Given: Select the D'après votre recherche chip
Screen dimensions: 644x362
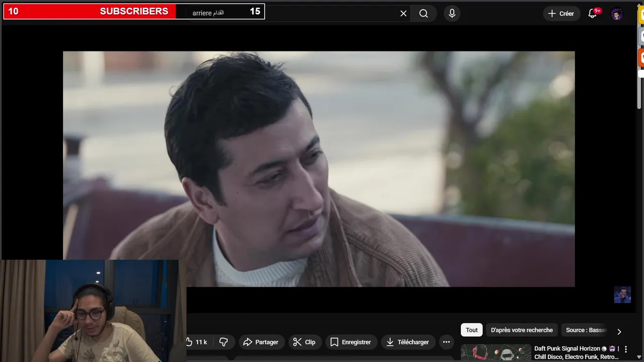Looking at the screenshot, I should [522, 330].
